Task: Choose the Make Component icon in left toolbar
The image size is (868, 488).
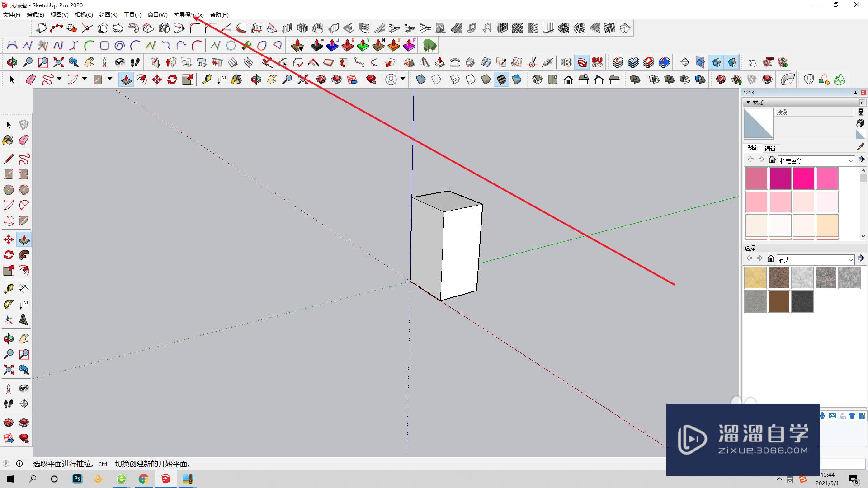Action: pyautogui.click(x=24, y=125)
